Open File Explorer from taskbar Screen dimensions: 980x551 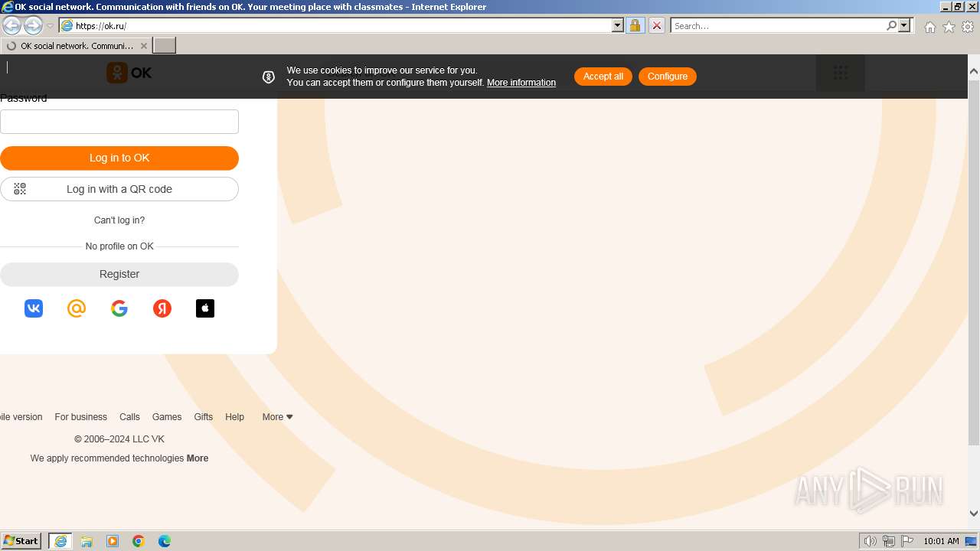point(87,541)
